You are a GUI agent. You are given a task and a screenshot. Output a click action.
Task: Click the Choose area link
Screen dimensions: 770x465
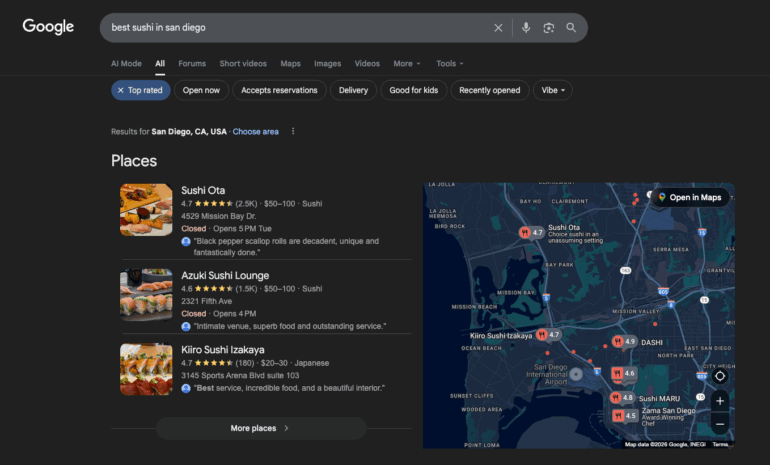(255, 131)
